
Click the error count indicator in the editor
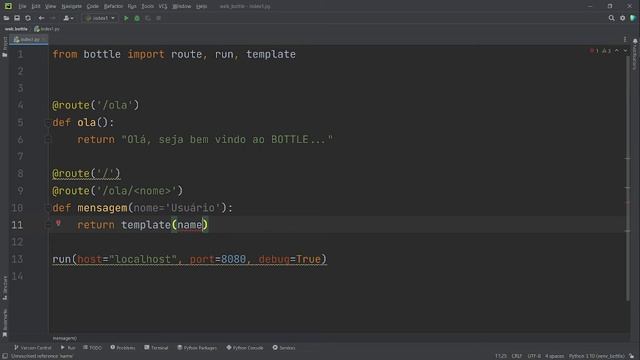tap(594, 51)
